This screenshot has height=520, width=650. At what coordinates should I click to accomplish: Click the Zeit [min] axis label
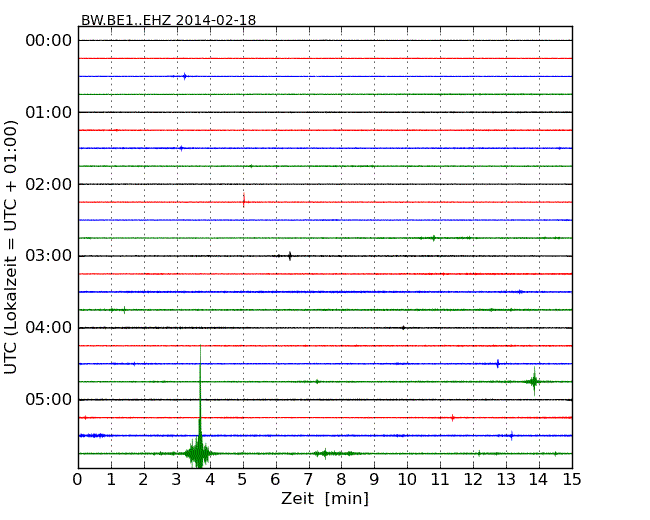point(325,498)
